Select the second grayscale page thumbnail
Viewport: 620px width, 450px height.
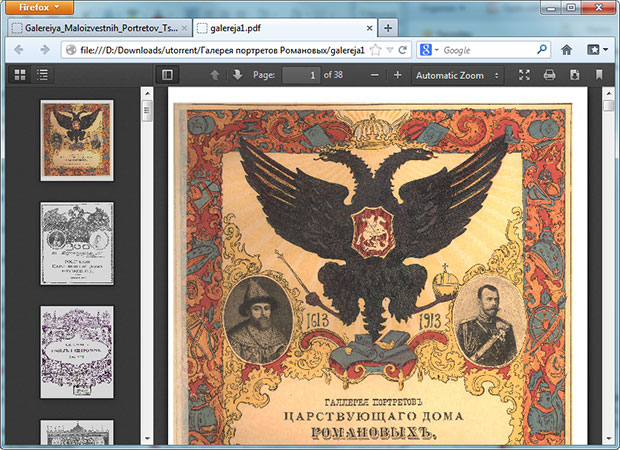click(77, 244)
